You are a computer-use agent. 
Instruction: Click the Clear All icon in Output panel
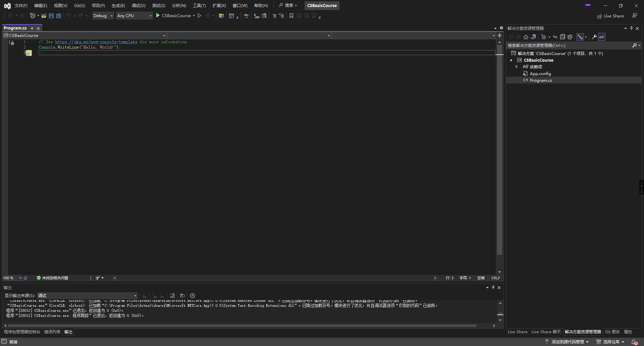172,296
